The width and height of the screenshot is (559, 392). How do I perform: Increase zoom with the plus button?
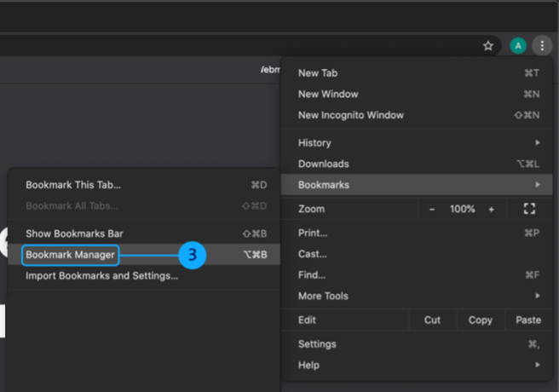coord(491,209)
